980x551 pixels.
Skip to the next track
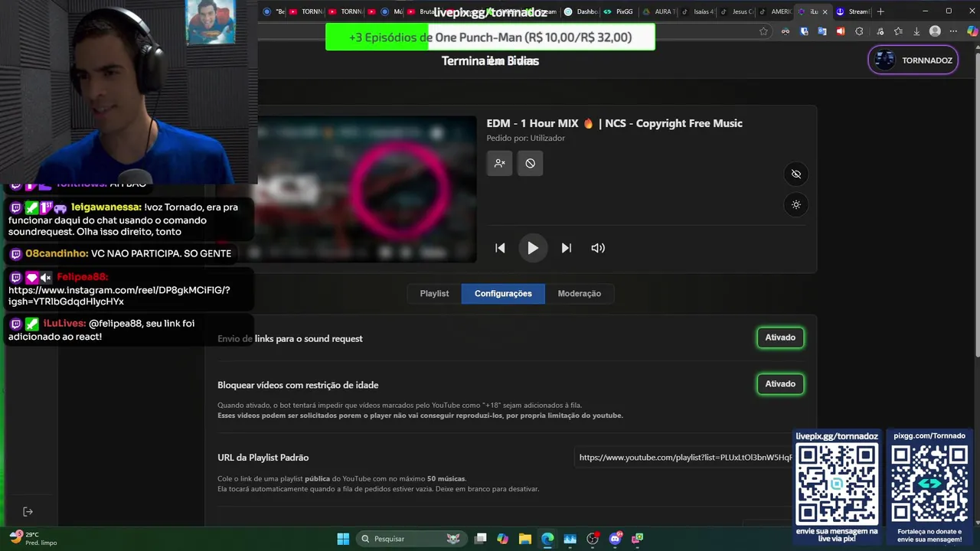(567, 248)
